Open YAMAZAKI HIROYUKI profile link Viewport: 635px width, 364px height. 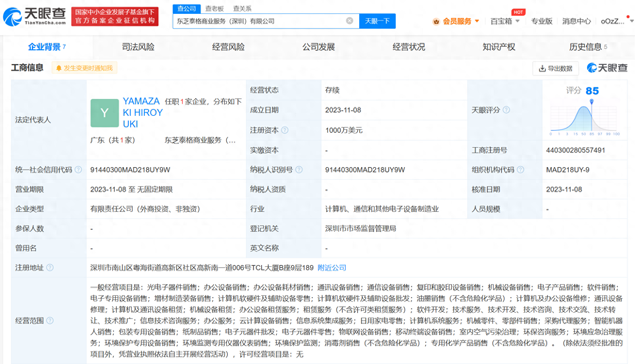point(143,112)
